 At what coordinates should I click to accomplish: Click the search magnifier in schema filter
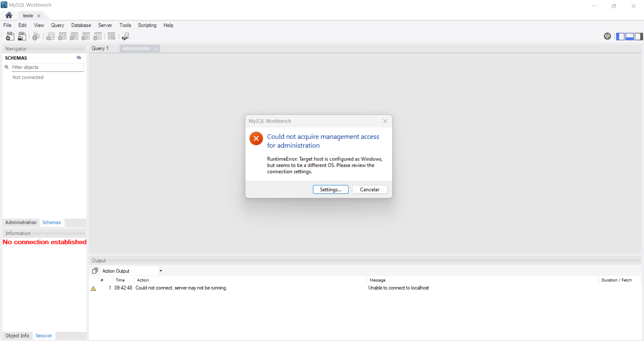[6, 67]
